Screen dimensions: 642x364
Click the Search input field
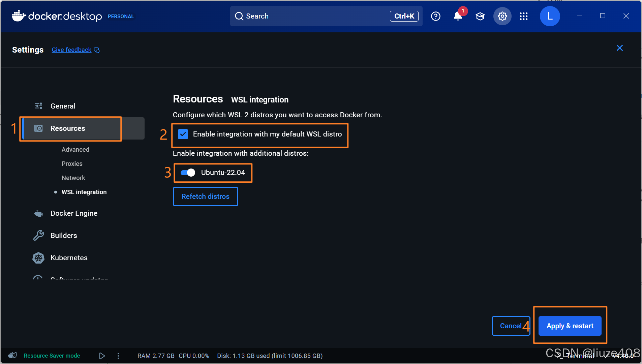click(326, 16)
